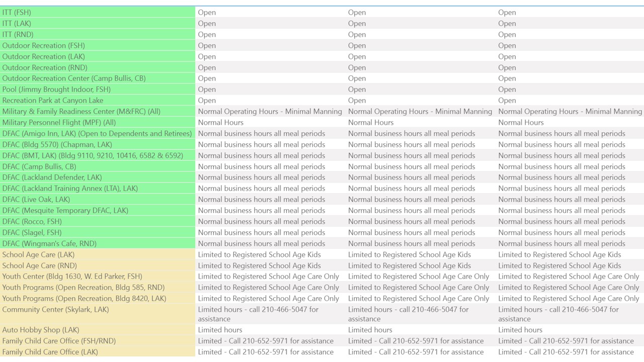
Task: Click Outdoor Recreation Center (Camp Bullis, CB)
Action: [x=74, y=78]
